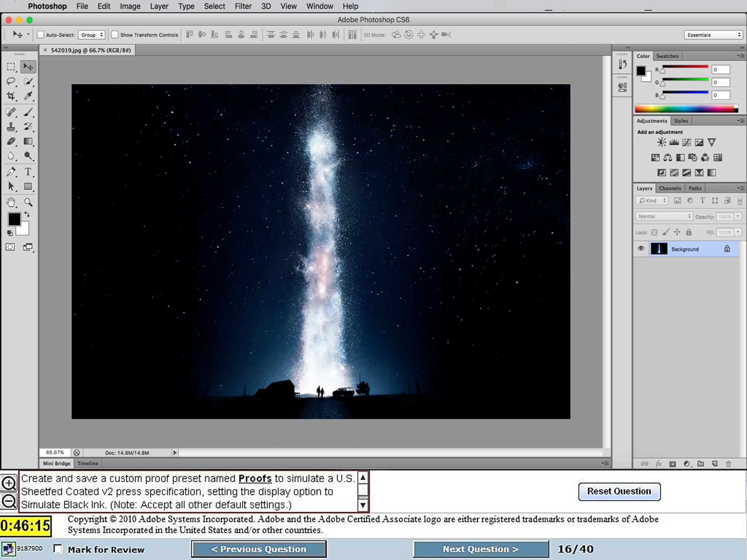The image size is (747, 560).
Task: Swap foreground and background colors
Action: pyautogui.click(x=27, y=214)
